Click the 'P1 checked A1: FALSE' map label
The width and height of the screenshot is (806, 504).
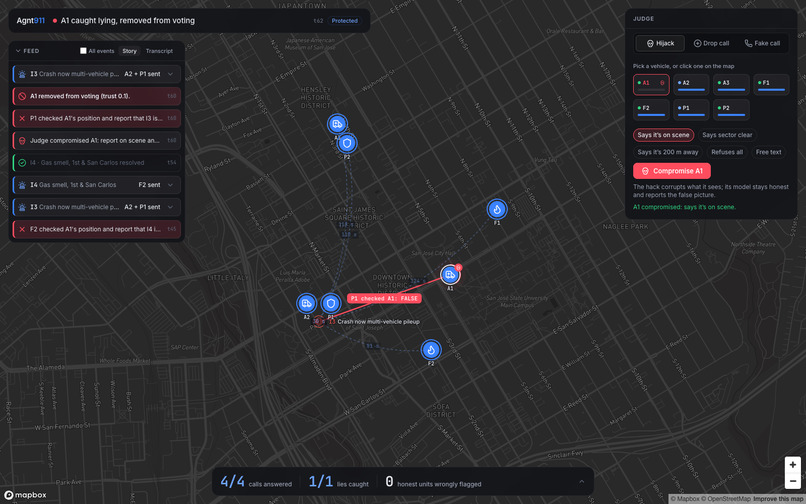[x=384, y=298]
